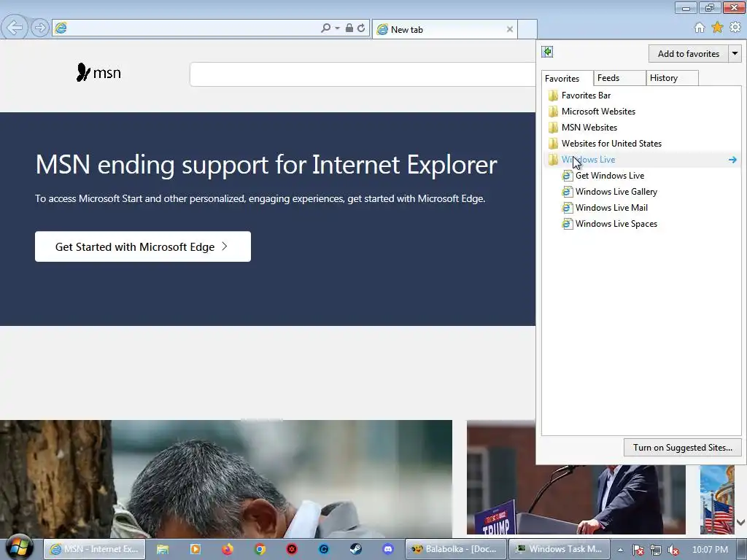Open the Windows Live Gallery favorite

(x=609, y=192)
